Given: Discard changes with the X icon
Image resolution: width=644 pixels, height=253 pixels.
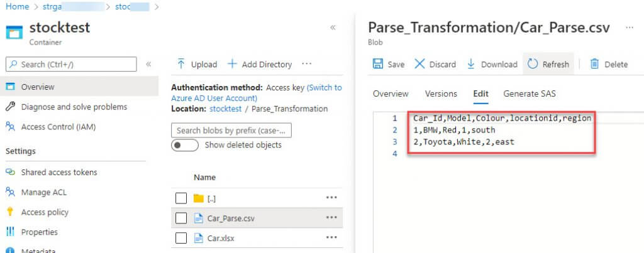Looking at the screenshot, I should [x=419, y=64].
